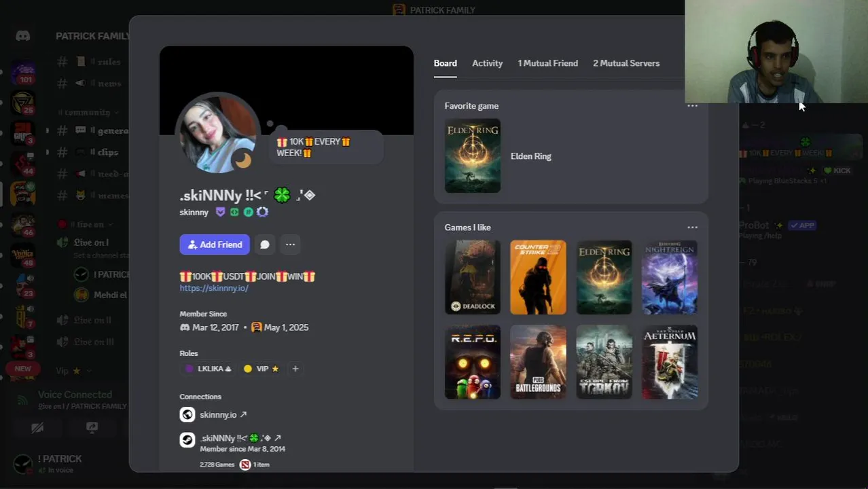This screenshot has width=868, height=489.
Task: Click the VIP role chip
Action: (x=261, y=369)
